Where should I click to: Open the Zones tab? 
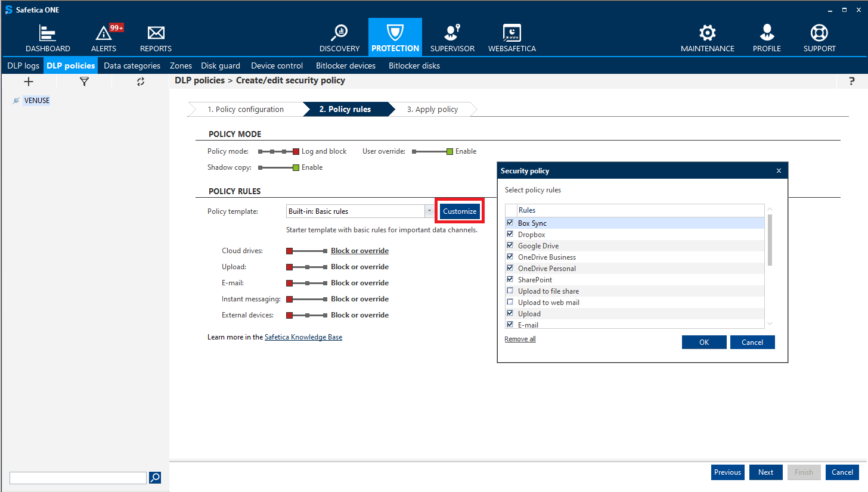(181, 66)
